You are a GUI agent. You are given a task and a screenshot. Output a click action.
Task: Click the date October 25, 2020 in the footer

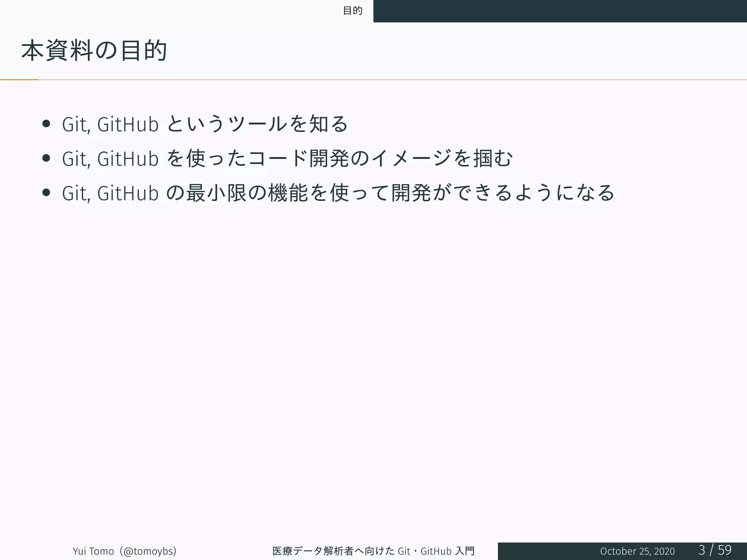[x=637, y=551]
